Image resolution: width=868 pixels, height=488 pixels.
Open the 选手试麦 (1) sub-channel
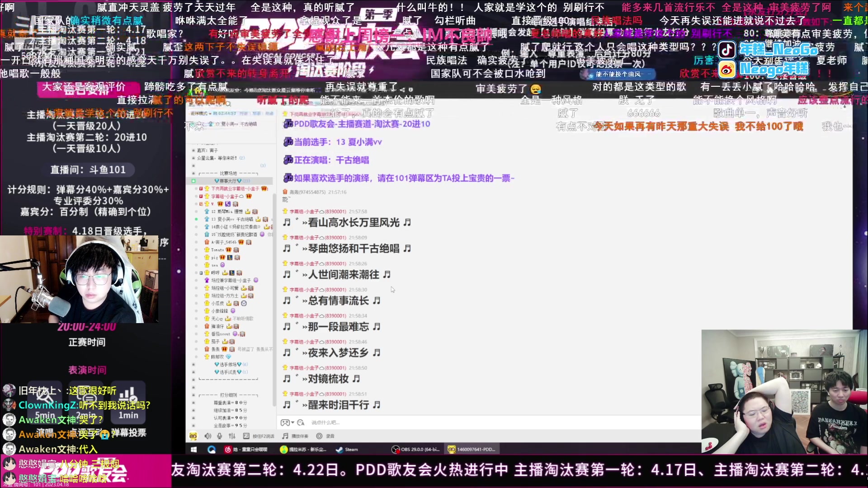pos(231,372)
